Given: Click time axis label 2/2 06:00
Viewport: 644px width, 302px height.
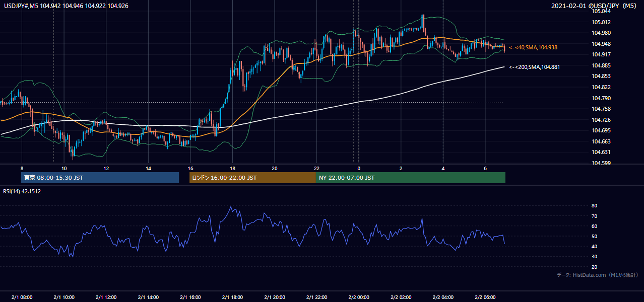Looking at the screenshot, I should pos(485,297).
